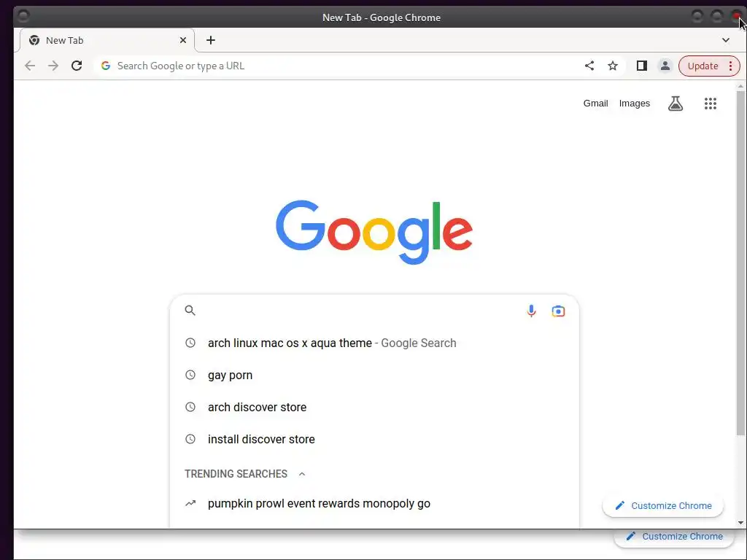This screenshot has height=560, width=747.
Task: Click trending arrow icon beside pumpkin prowl
Action: coord(190,503)
